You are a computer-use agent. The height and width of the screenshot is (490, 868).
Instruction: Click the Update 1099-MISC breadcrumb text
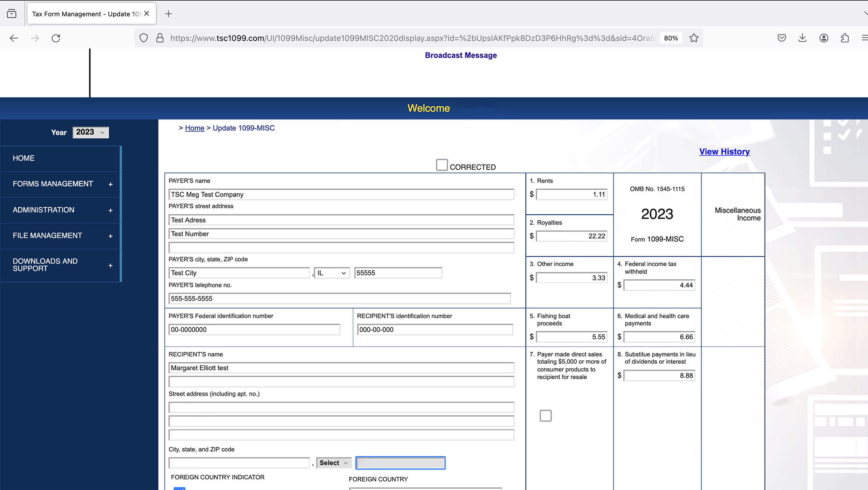click(243, 128)
